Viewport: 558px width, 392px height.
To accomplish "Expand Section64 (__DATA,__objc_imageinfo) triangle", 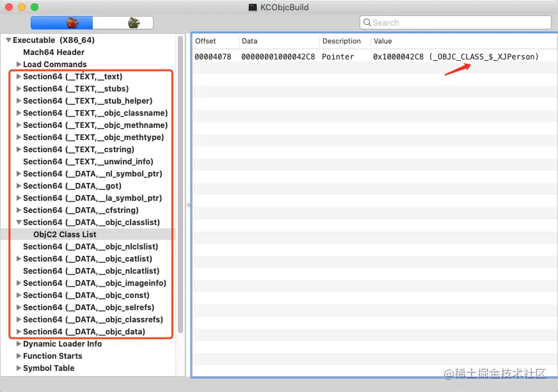I will [x=19, y=283].
